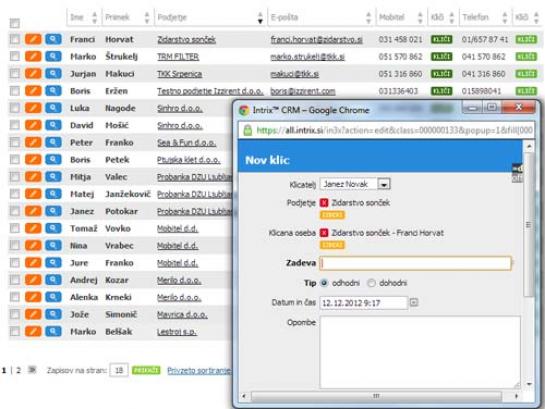
Task: View David Mošić via blue magnifier icon
Action: tap(53, 125)
